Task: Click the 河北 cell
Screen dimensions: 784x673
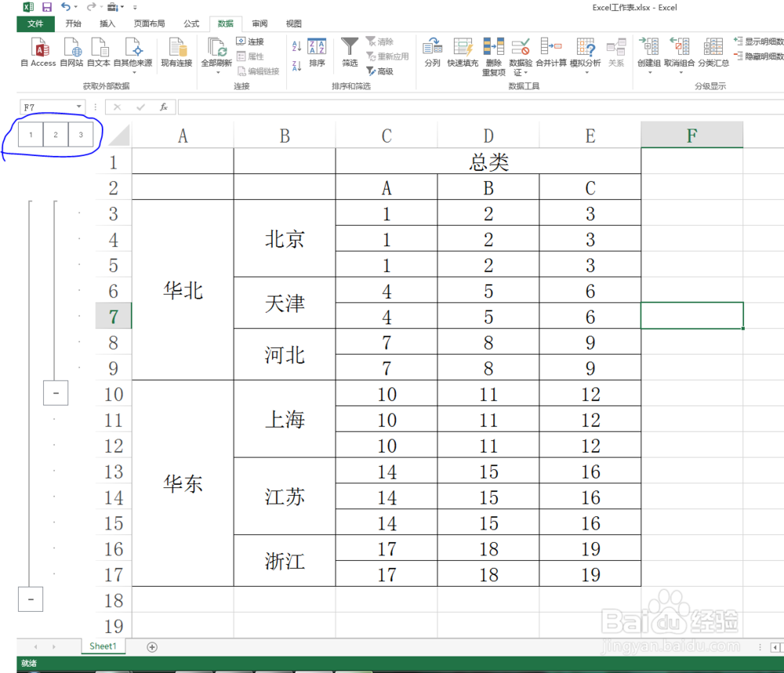Action: pyautogui.click(x=285, y=355)
